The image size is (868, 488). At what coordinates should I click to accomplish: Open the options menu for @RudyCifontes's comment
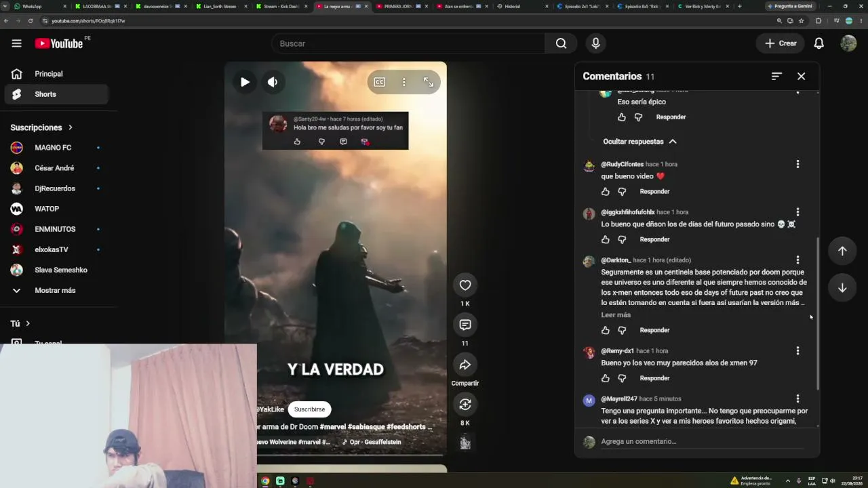(x=797, y=164)
